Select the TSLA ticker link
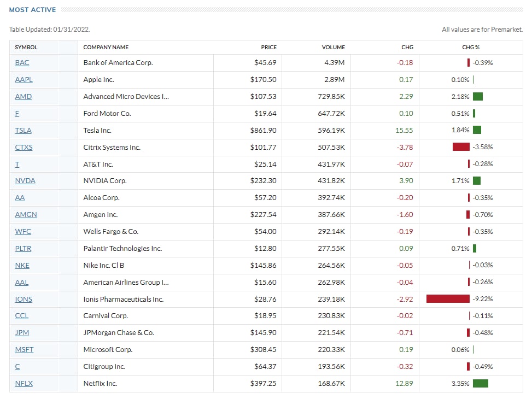 (23, 131)
